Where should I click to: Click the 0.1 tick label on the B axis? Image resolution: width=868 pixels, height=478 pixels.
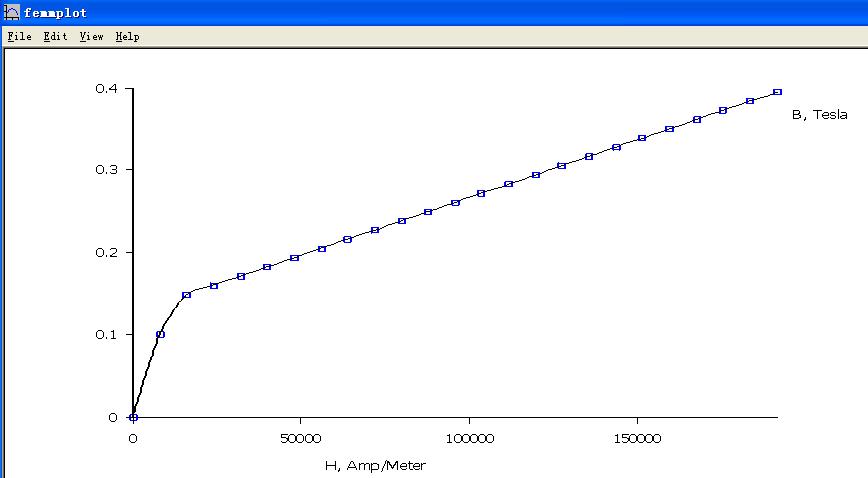[106, 335]
